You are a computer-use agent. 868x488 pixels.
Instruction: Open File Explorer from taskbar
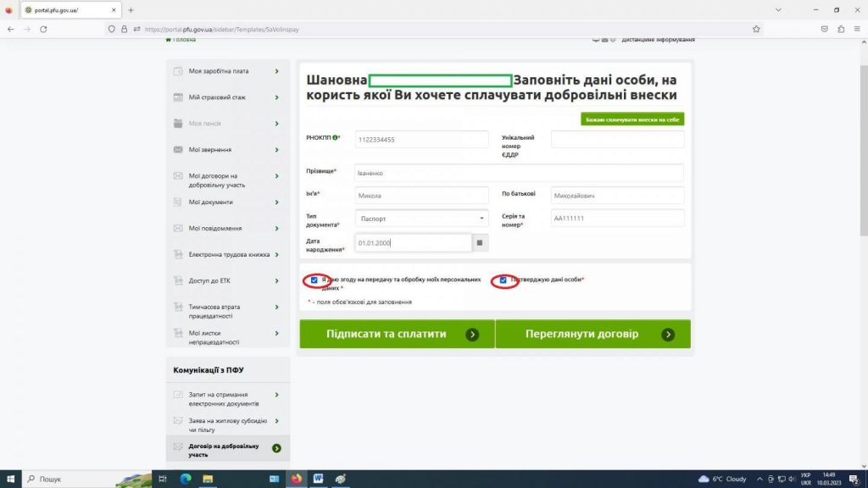[208, 479]
